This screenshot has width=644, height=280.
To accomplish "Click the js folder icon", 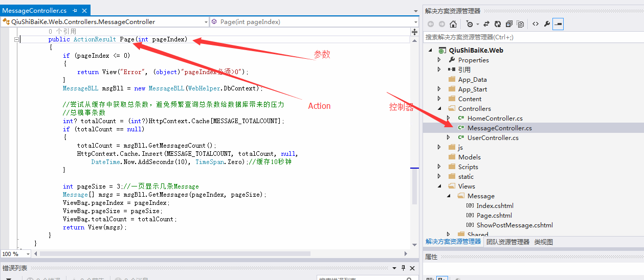I will 452,147.
